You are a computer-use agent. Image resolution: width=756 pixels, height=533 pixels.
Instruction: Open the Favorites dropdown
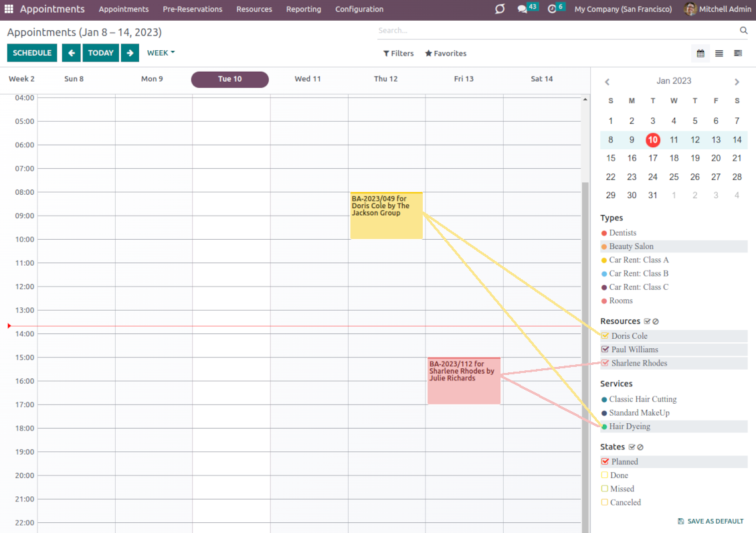[446, 54]
